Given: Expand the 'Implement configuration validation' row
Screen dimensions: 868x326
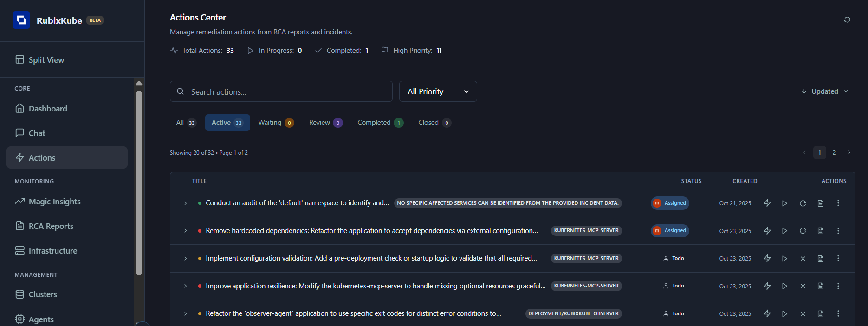Looking at the screenshot, I should [185, 258].
